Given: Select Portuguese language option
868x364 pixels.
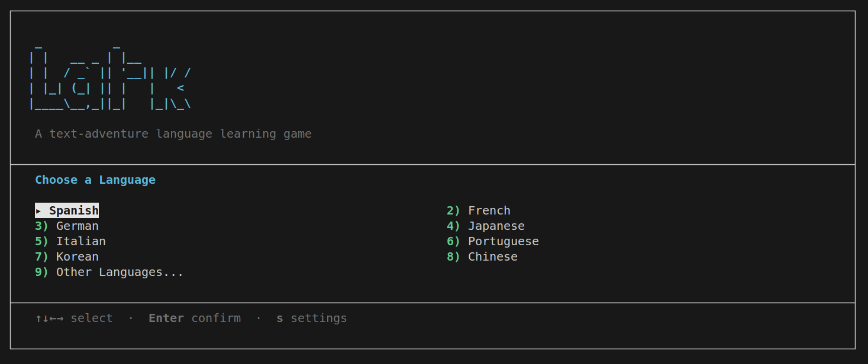Looking at the screenshot, I should pos(503,241).
